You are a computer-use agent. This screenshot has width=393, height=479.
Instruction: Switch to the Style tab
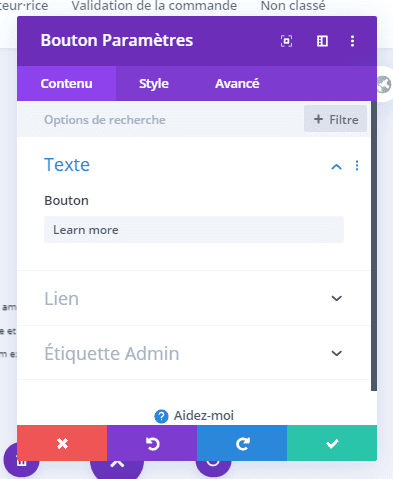click(x=154, y=83)
